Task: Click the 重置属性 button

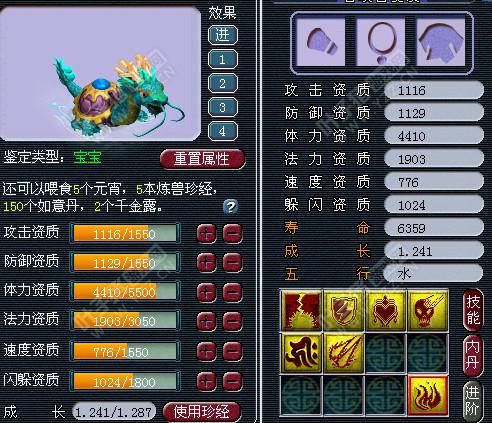Action: pos(202,159)
